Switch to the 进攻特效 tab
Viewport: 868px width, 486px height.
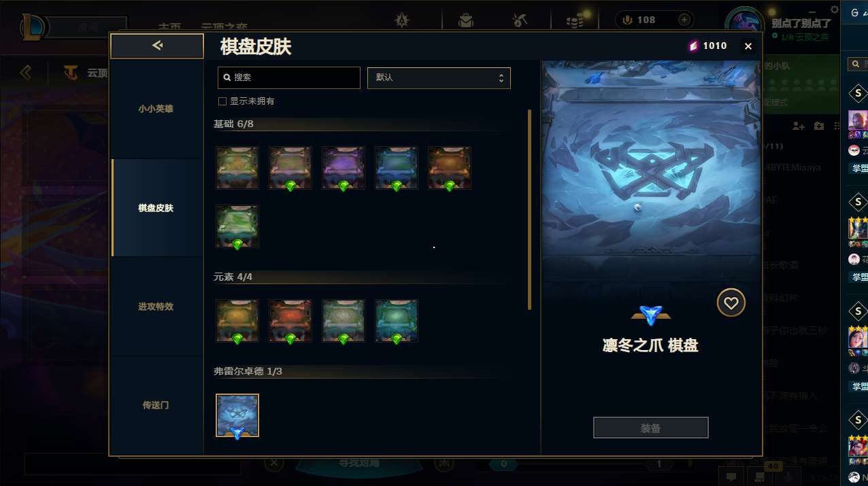point(156,307)
